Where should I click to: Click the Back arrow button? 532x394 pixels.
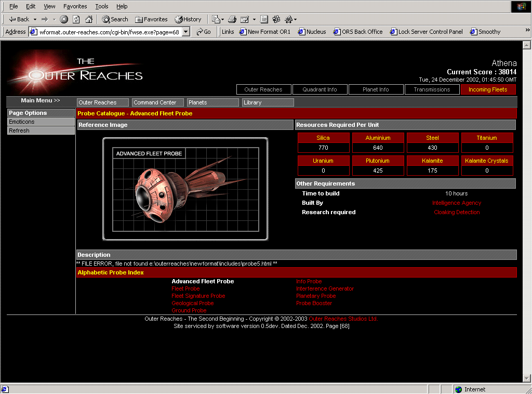pos(19,19)
